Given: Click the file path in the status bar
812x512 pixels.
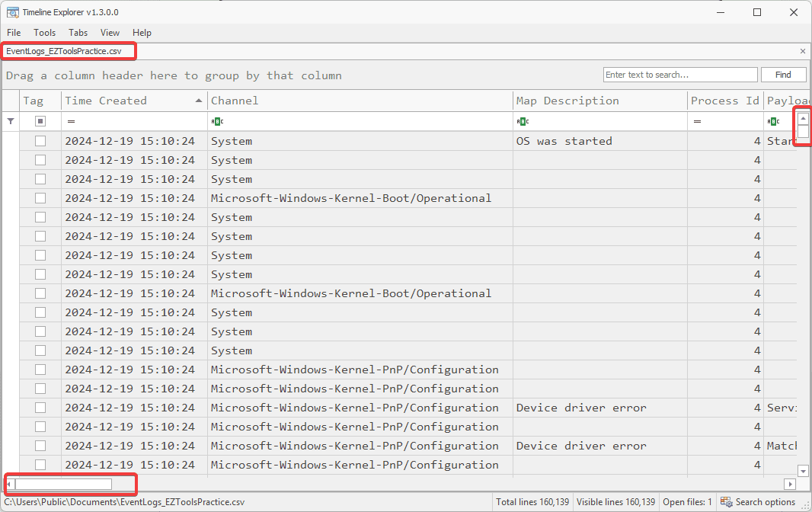Looking at the screenshot, I should point(124,501).
